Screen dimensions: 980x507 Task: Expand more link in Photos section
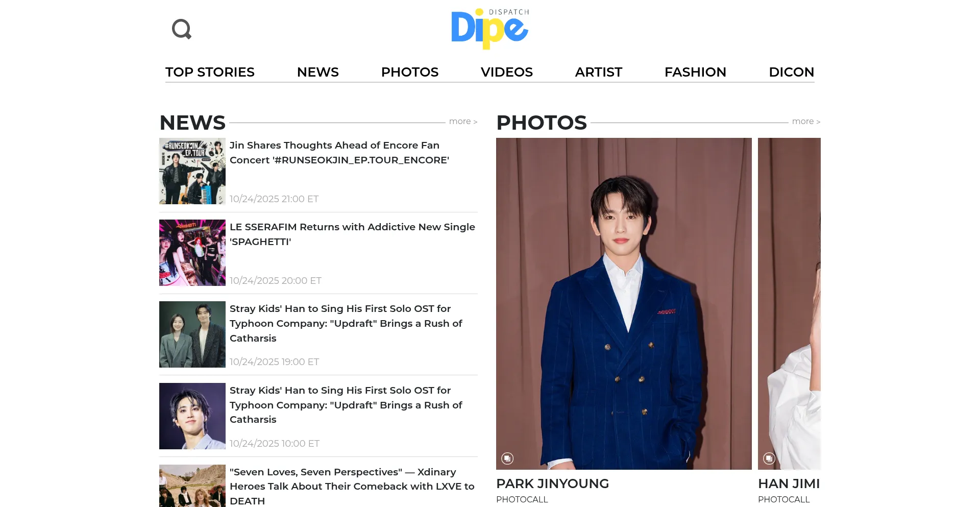(x=806, y=122)
